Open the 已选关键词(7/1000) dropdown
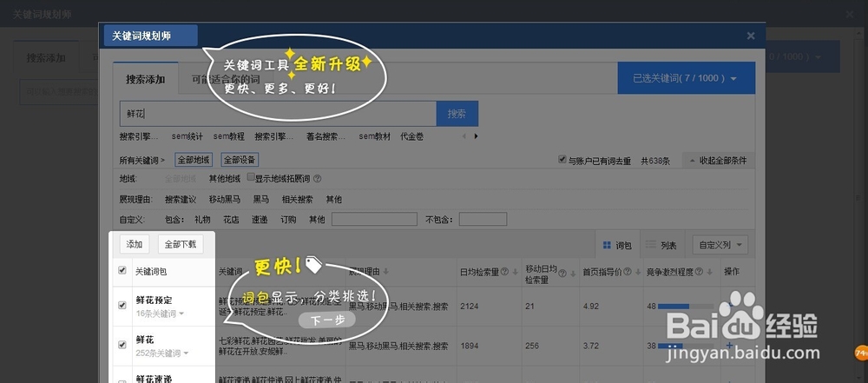 (x=686, y=78)
